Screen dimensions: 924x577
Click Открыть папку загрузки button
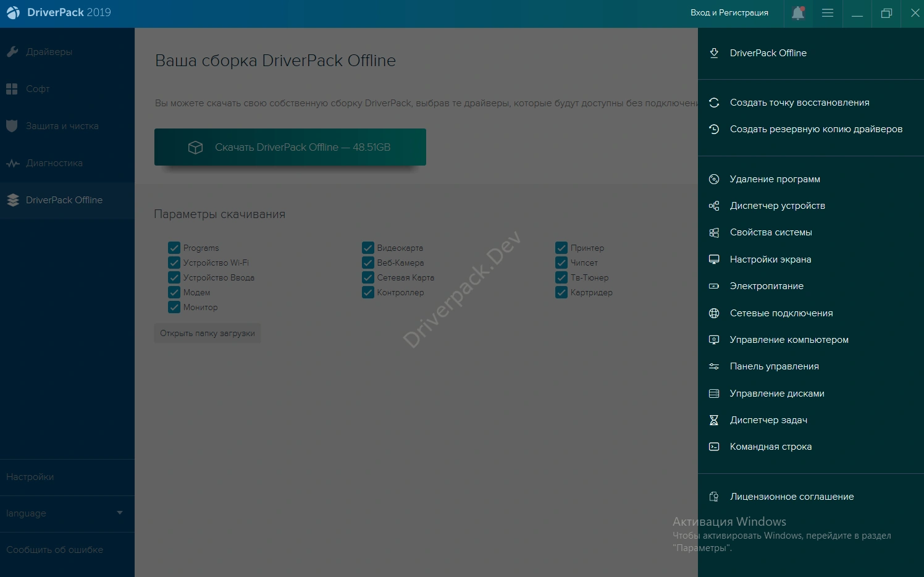tap(208, 333)
